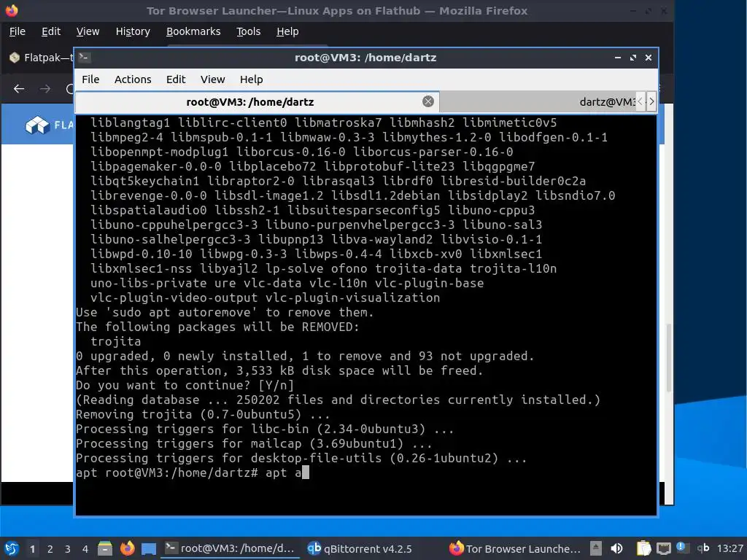This screenshot has height=560, width=747.
Task: Open the qBittorrent tray icon
Action: pyautogui.click(x=703, y=548)
